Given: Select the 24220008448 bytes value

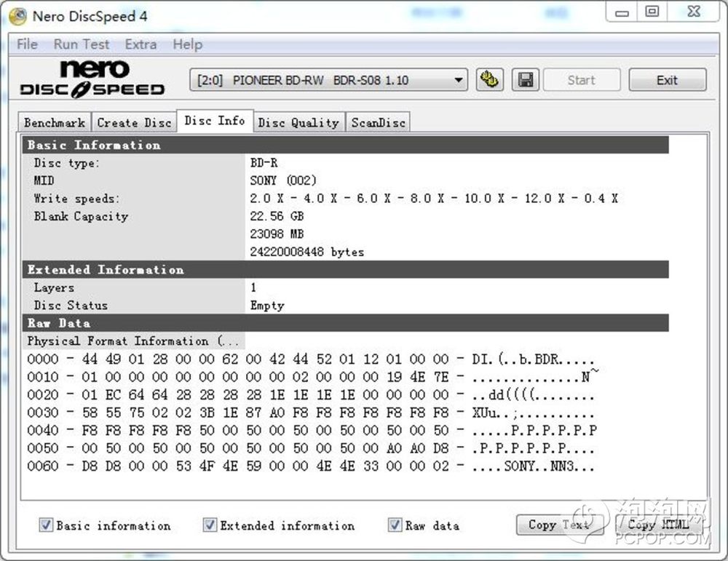Looking at the screenshot, I should click(307, 252).
